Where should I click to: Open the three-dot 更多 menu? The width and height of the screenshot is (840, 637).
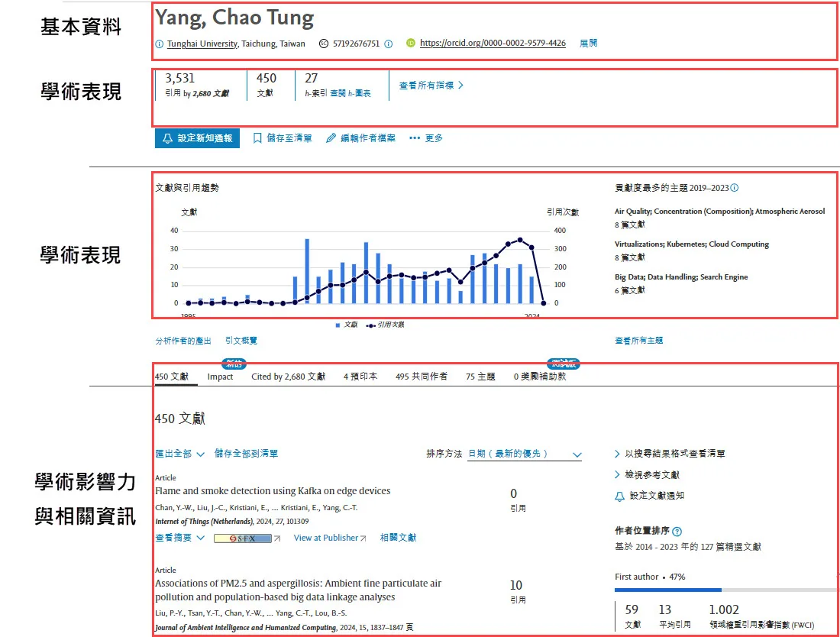[x=426, y=138]
